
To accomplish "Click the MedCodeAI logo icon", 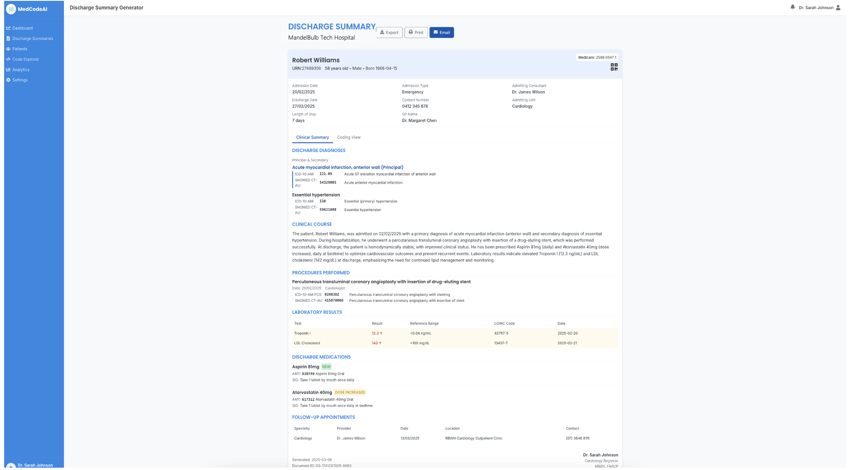I will tap(11, 9).
